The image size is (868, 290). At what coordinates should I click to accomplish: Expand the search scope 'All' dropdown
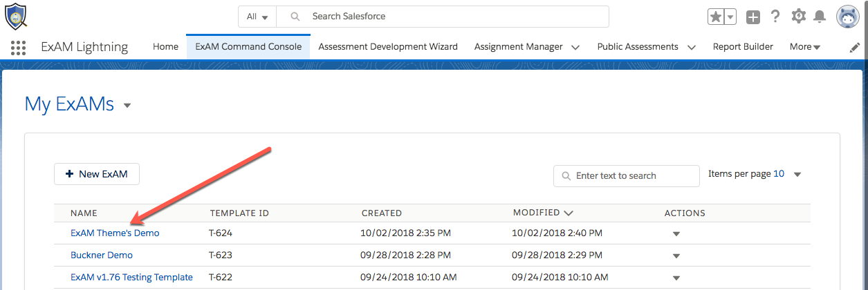257,17
